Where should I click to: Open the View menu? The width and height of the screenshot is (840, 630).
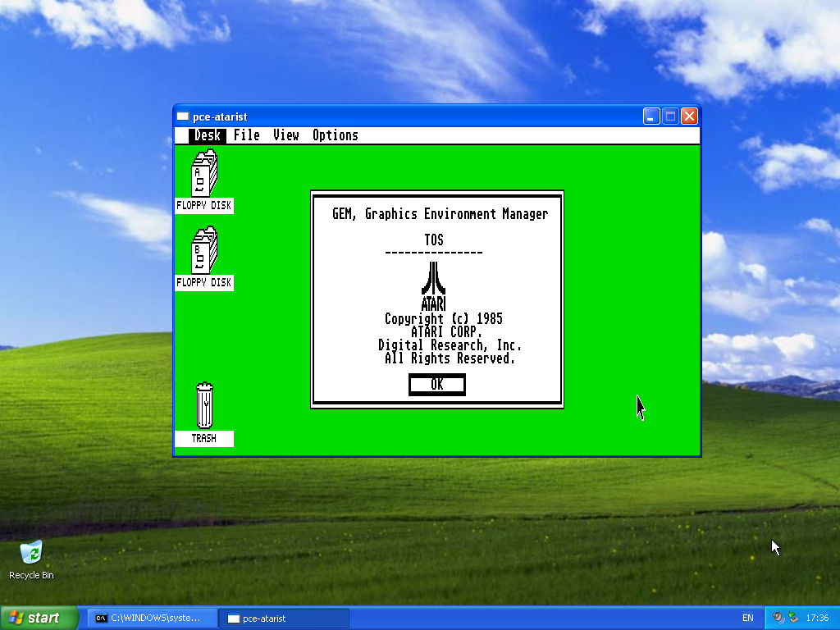286,135
